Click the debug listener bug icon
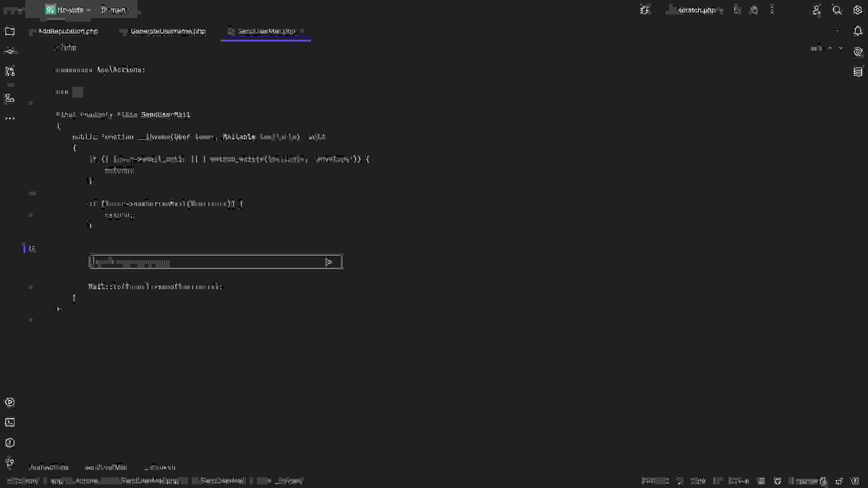This screenshot has height=488, width=868. (645, 9)
